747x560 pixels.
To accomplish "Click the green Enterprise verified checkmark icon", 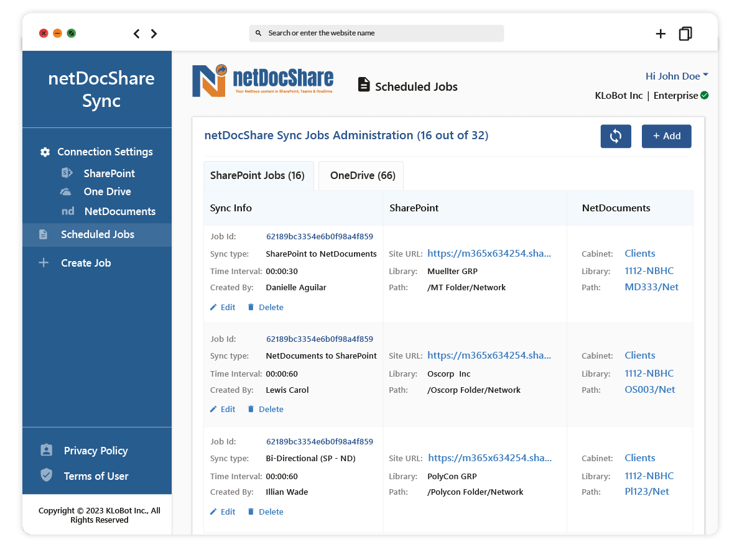I will [x=704, y=96].
